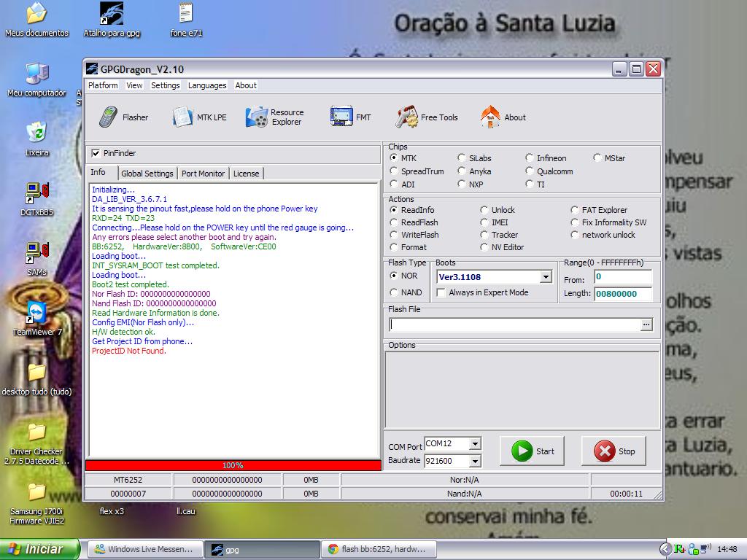Open Driver Checker 2.7.5 folder

point(36,444)
